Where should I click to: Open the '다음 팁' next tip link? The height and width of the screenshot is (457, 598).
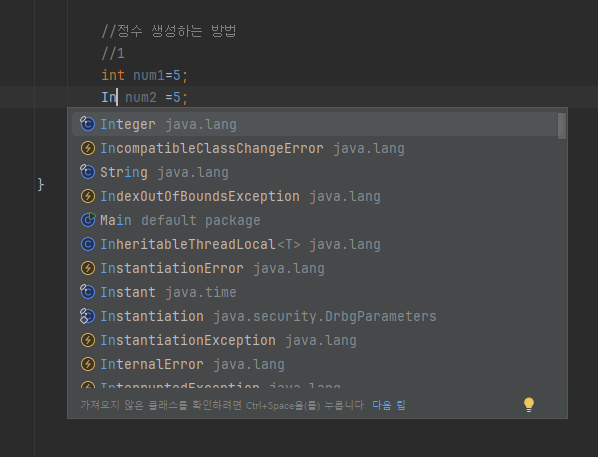tap(389, 405)
